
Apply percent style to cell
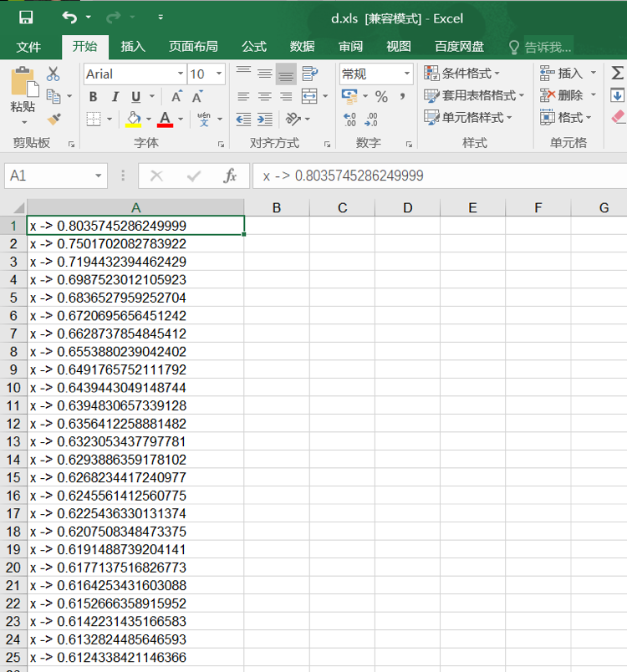(381, 97)
